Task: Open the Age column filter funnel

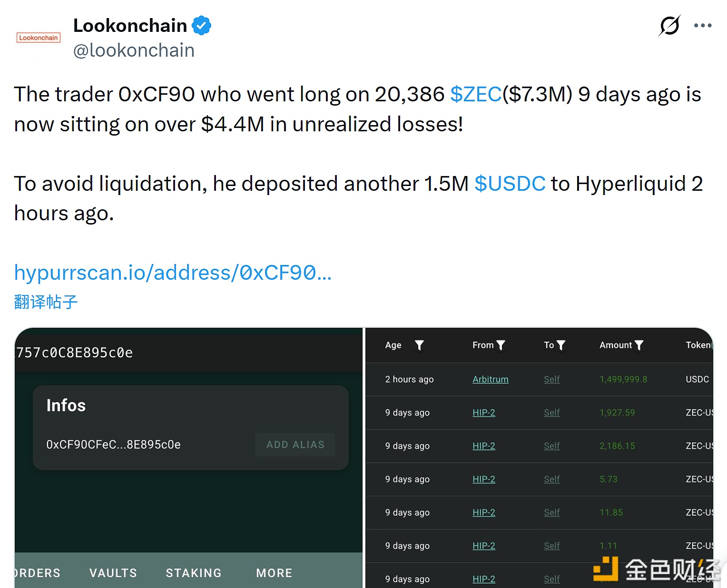Action: click(419, 345)
